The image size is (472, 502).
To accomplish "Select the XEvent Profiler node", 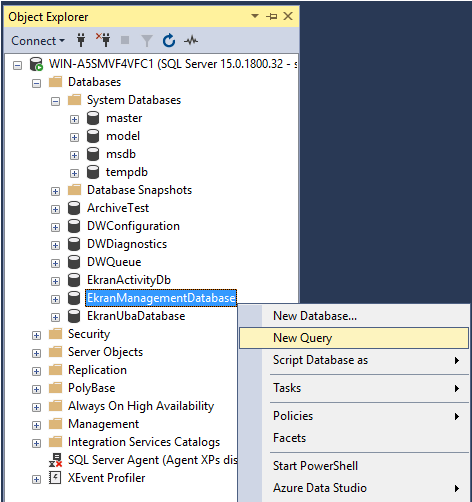I will [106, 478].
